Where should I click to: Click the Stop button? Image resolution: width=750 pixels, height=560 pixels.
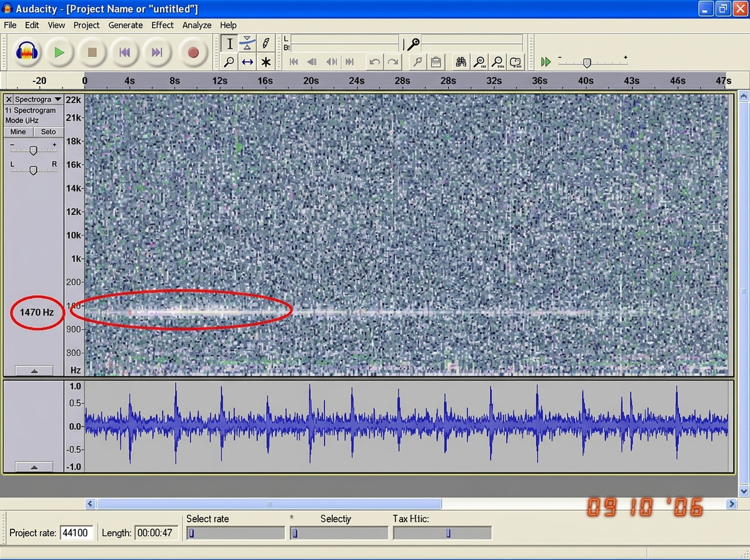(92, 52)
